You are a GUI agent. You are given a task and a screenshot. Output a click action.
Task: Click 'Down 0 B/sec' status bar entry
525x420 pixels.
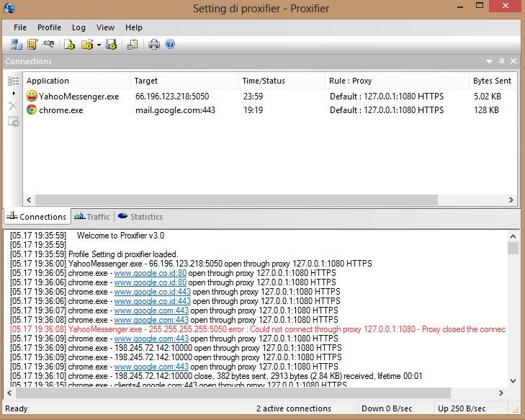[387, 408]
